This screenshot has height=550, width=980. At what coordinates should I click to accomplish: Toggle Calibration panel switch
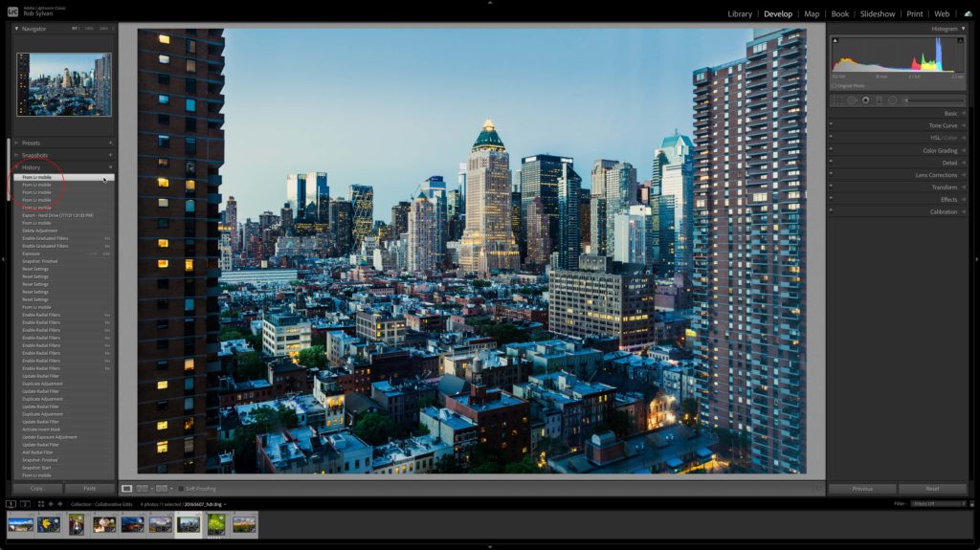click(831, 211)
